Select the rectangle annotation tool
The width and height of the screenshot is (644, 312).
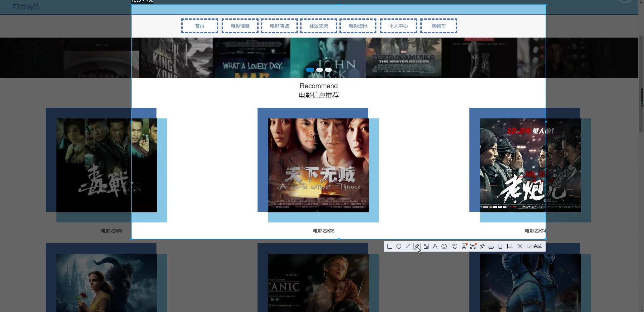click(x=390, y=246)
